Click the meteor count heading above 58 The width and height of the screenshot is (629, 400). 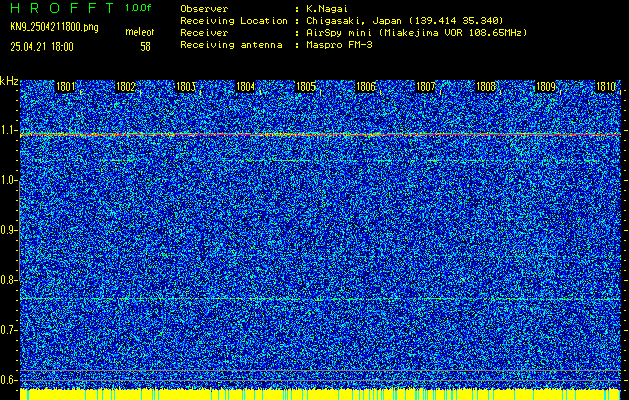(x=140, y=32)
